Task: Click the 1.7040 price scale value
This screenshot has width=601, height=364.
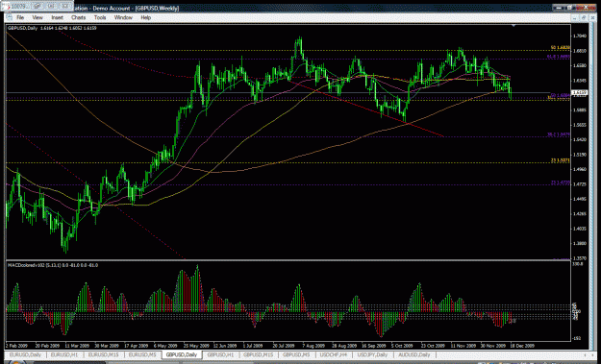Action: (579, 36)
